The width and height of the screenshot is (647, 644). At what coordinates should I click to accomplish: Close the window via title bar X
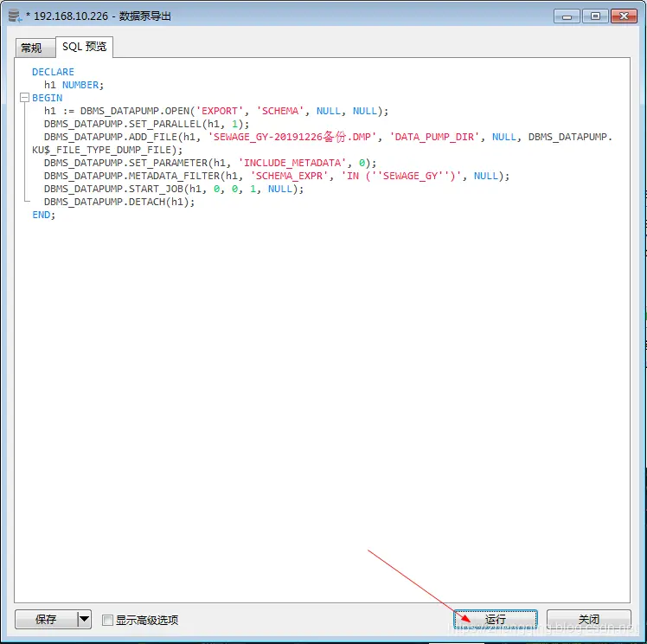(x=624, y=16)
